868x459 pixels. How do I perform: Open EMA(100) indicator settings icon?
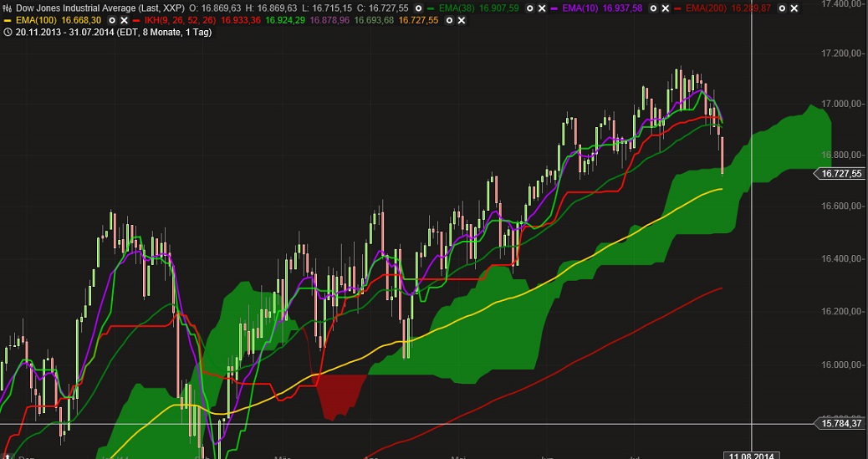pyautogui.click(x=112, y=20)
